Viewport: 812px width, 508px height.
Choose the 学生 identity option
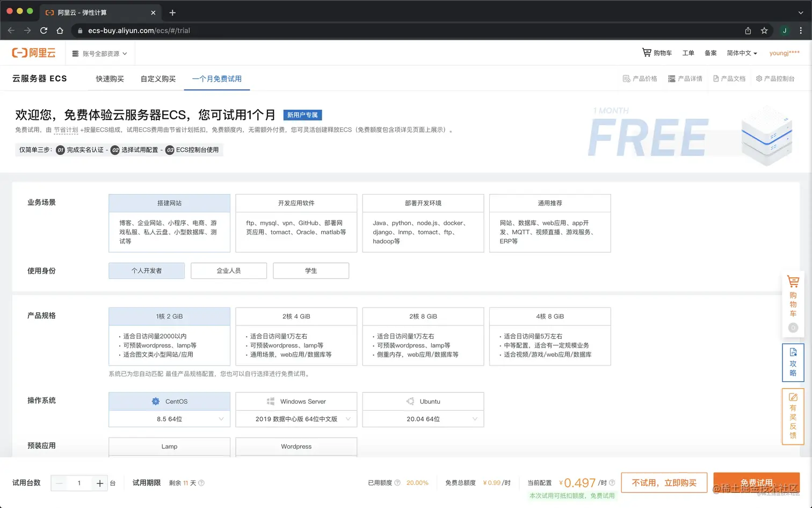[x=311, y=270]
